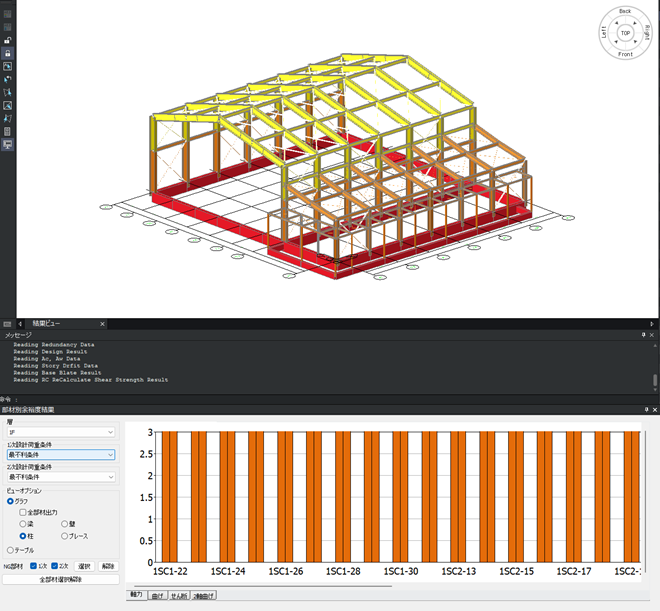Toggle the 2次 NG部材 checkbox
Viewport: 660px width, 611px height.
(54, 566)
